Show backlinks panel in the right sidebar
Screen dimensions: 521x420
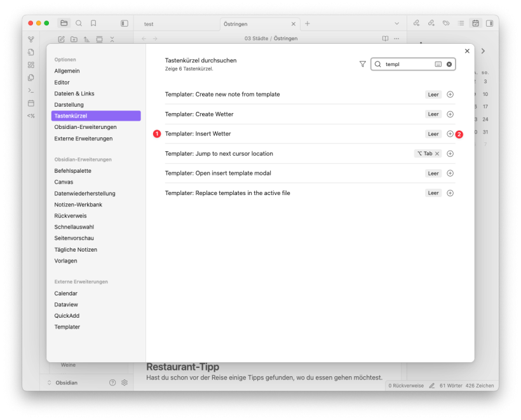(x=416, y=23)
